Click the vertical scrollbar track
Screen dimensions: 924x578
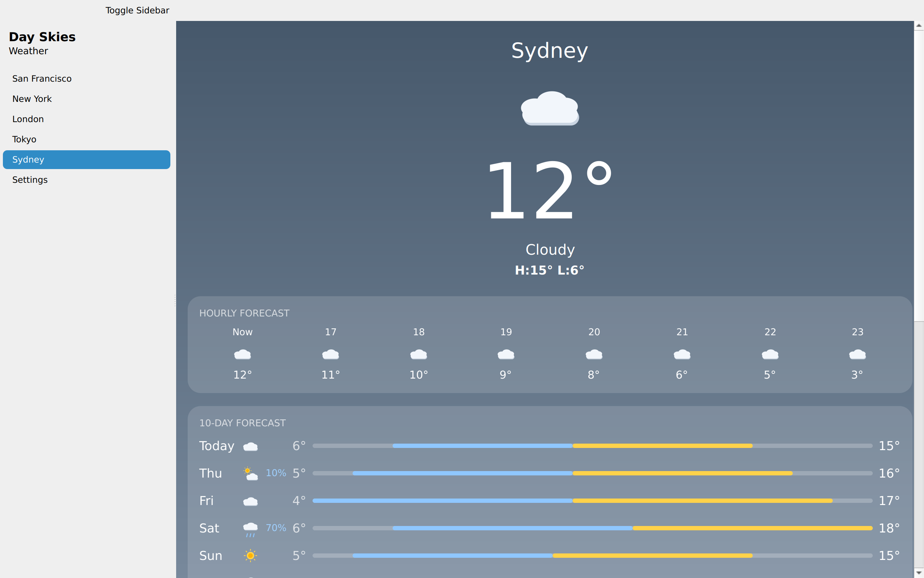click(x=919, y=445)
